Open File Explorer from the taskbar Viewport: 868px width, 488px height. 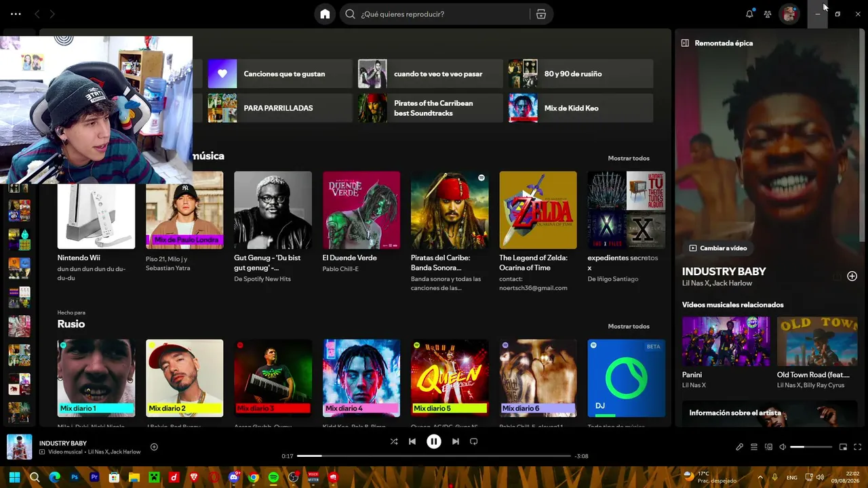(134, 477)
